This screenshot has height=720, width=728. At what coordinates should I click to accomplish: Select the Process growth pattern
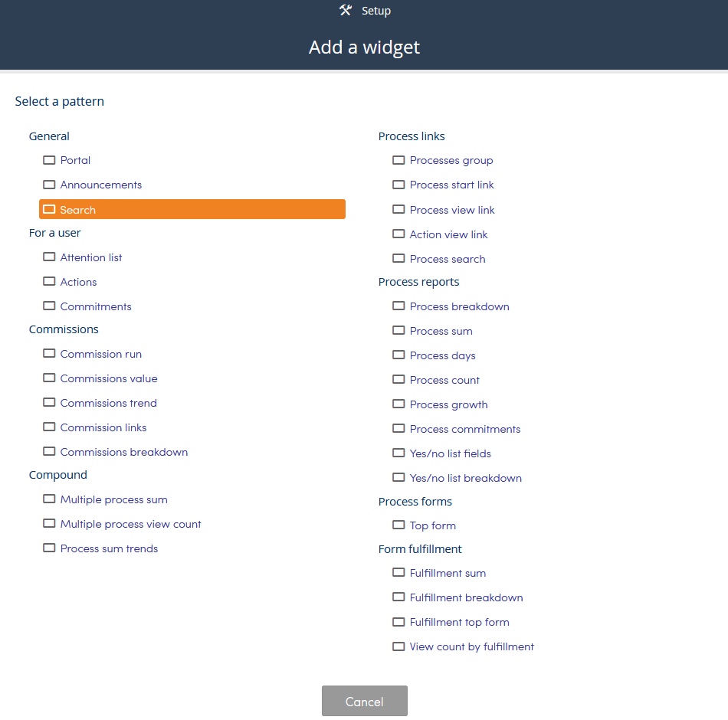[448, 404]
